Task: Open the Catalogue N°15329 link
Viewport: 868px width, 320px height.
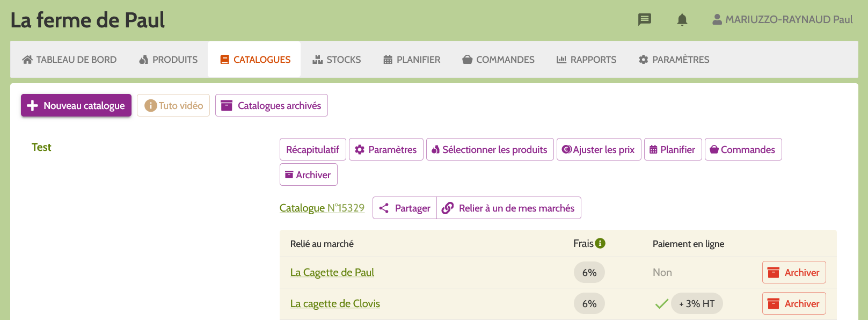Action: pyautogui.click(x=322, y=208)
